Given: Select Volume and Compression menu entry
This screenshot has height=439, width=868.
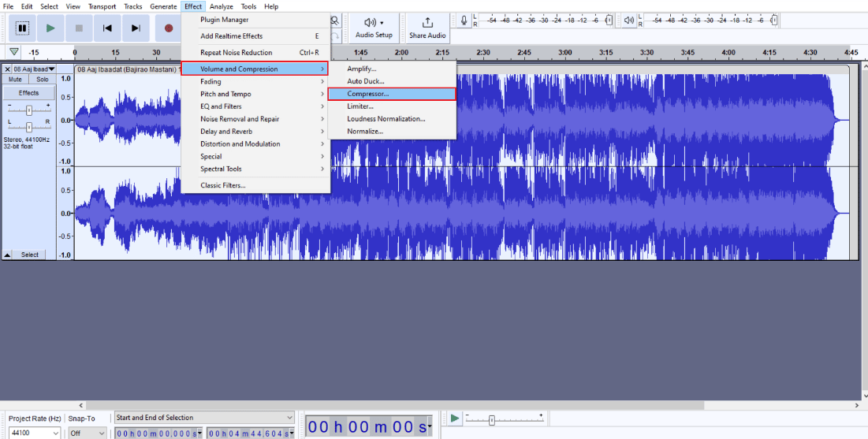Looking at the screenshot, I should click(x=255, y=69).
